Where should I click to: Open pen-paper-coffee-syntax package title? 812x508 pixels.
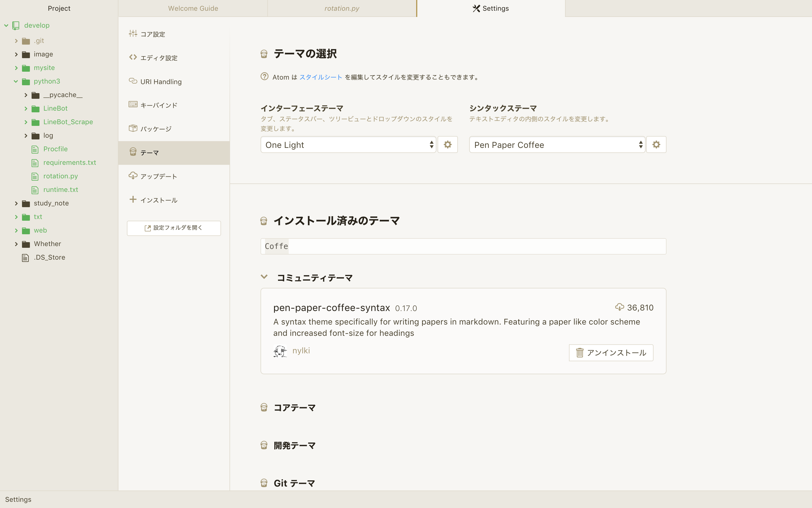(x=332, y=308)
